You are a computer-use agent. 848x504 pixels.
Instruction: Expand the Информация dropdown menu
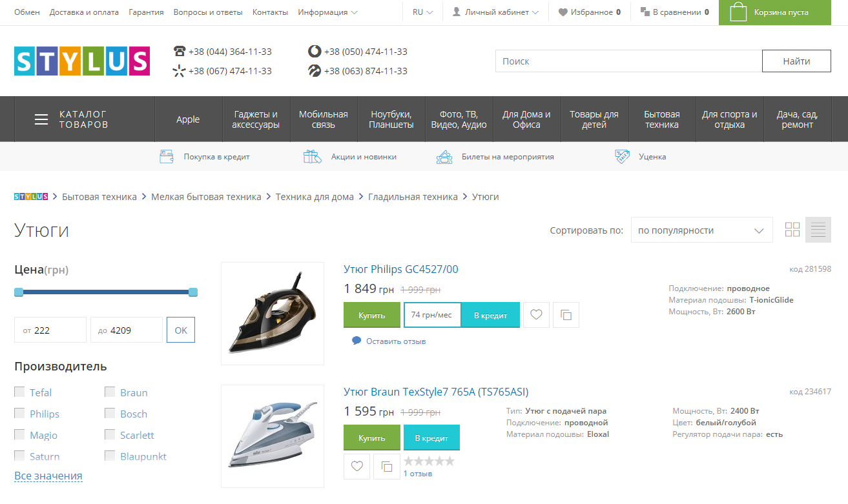click(x=327, y=12)
